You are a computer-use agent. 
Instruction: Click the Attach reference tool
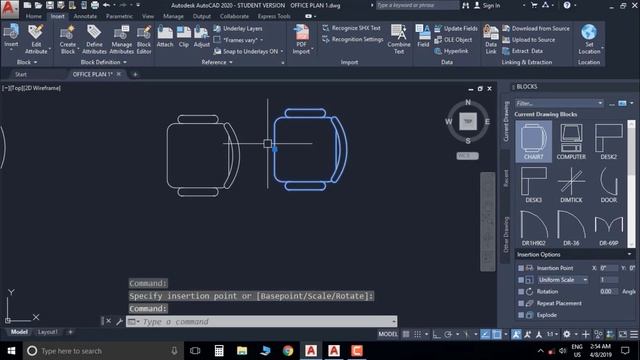(165, 37)
